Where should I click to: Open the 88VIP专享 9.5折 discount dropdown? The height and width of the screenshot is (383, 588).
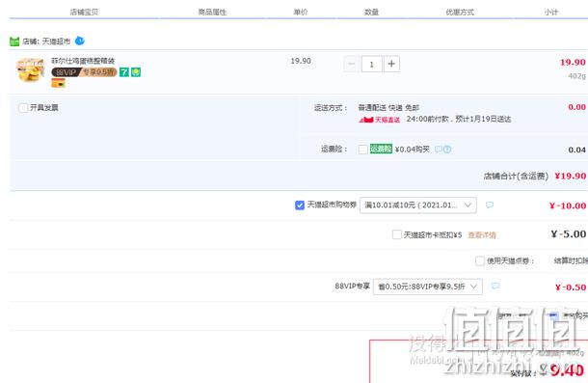click(x=428, y=287)
